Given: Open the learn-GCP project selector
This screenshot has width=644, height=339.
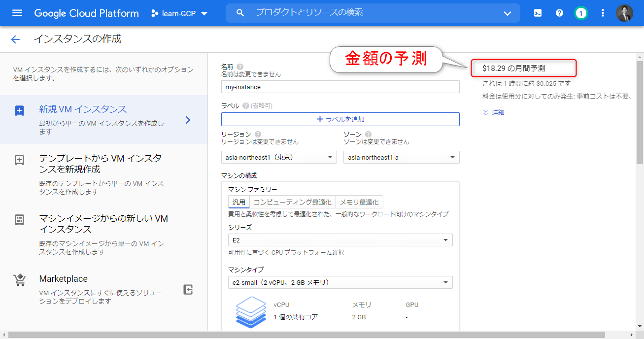Looking at the screenshot, I should pyautogui.click(x=179, y=13).
